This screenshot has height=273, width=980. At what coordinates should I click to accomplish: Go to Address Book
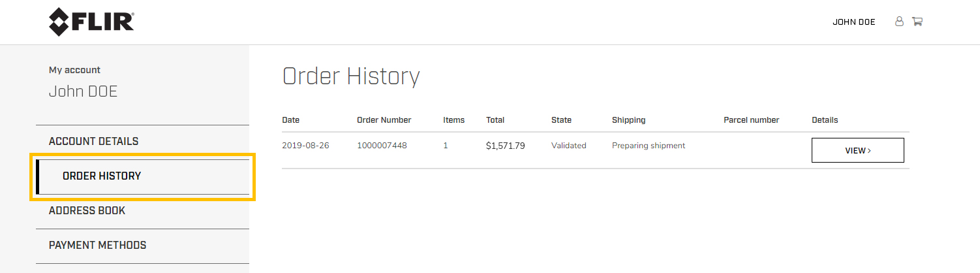point(87,210)
